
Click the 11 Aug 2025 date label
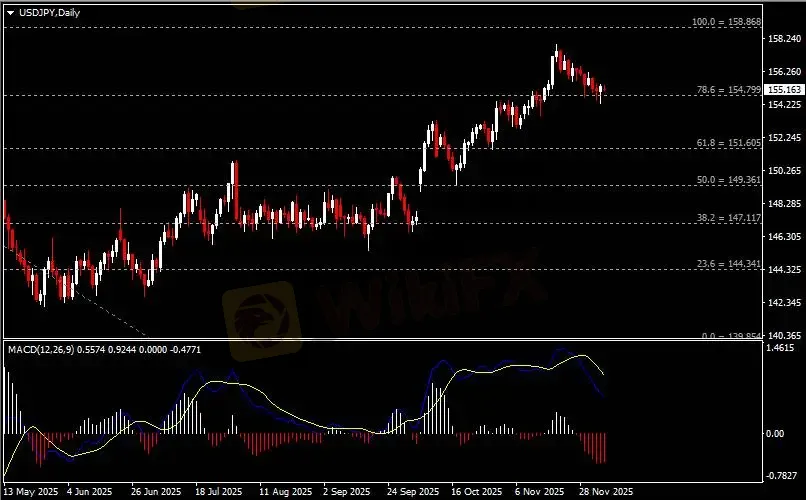(x=286, y=492)
